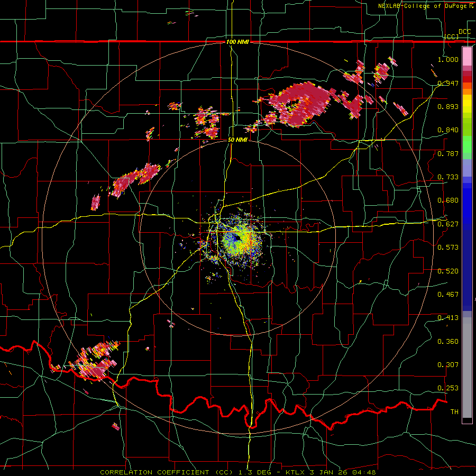Click the 0.413 color scale label
Image resolution: width=476 pixels, height=476 pixels.
(x=448, y=318)
